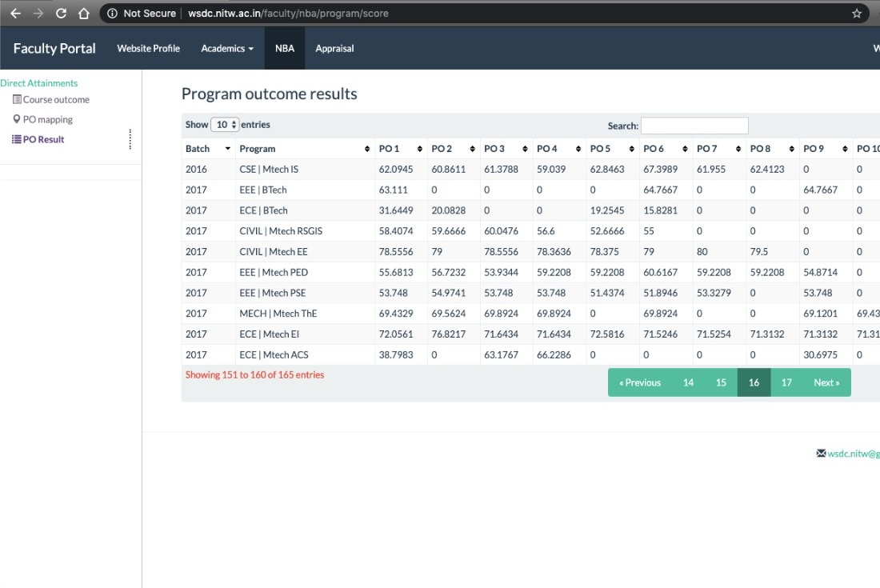Screen dimensions: 880x588
Task: Sort by PO 7 column arrows
Action: pos(738,149)
